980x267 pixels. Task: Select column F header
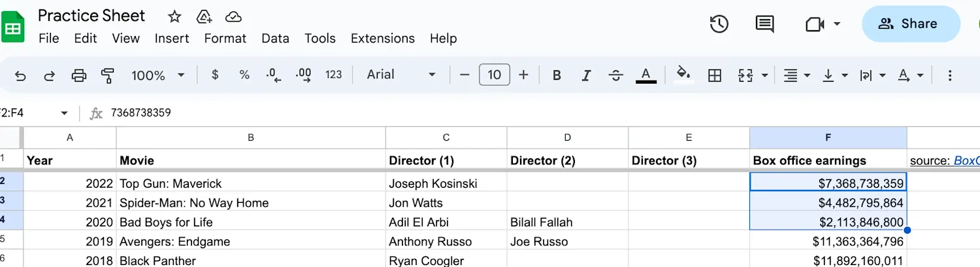(828, 137)
